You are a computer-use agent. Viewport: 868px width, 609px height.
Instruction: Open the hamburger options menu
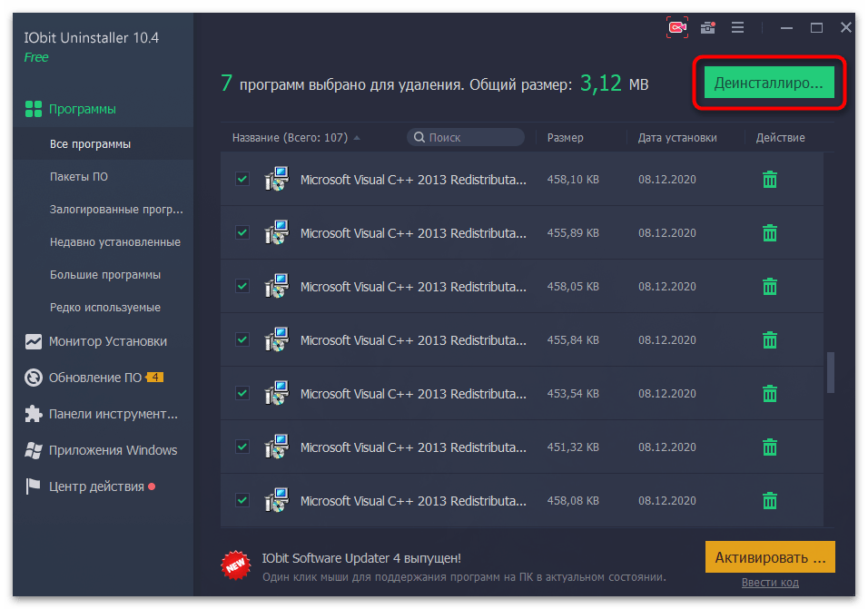point(738,28)
